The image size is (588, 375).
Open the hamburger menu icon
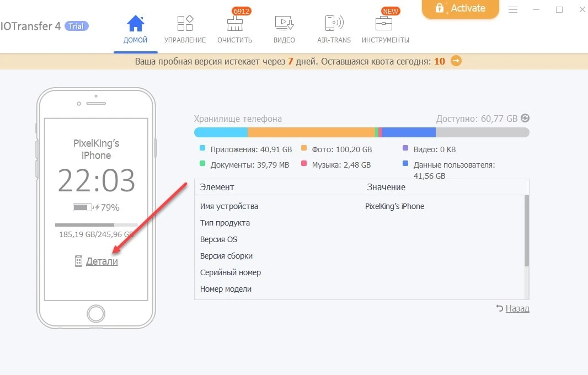pyautogui.click(x=513, y=10)
